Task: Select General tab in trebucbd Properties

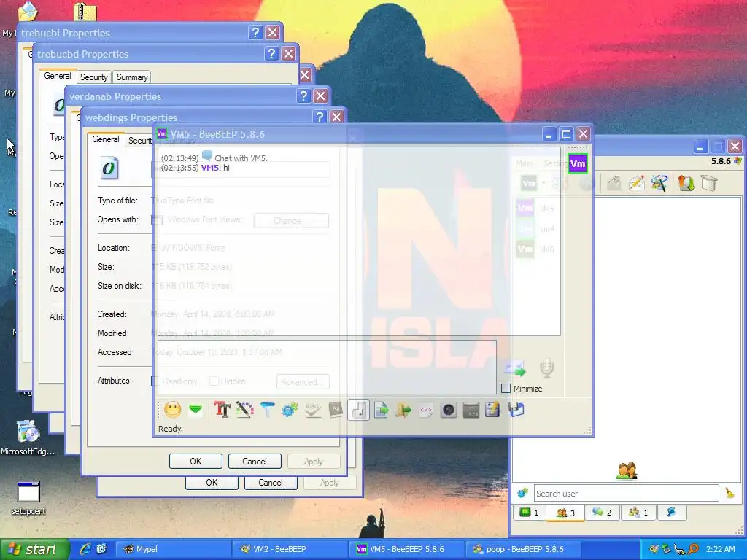Action: [58, 76]
